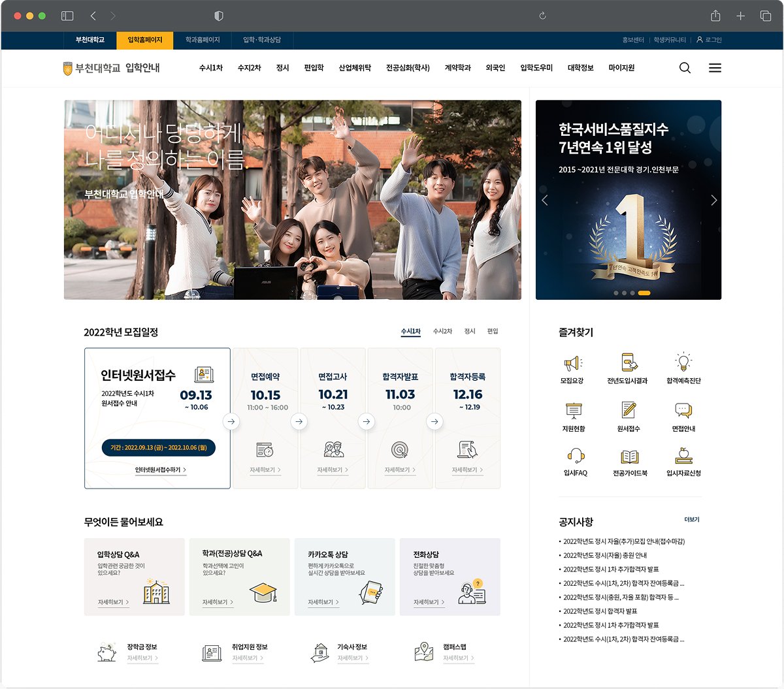Select the 편입 schedule tab
The image size is (784, 689).
pyautogui.click(x=493, y=332)
